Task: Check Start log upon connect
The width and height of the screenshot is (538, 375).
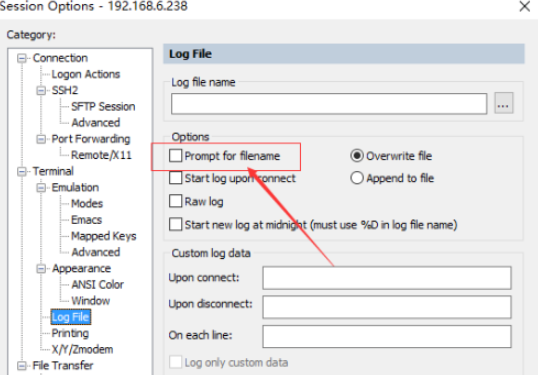Action: [175, 178]
